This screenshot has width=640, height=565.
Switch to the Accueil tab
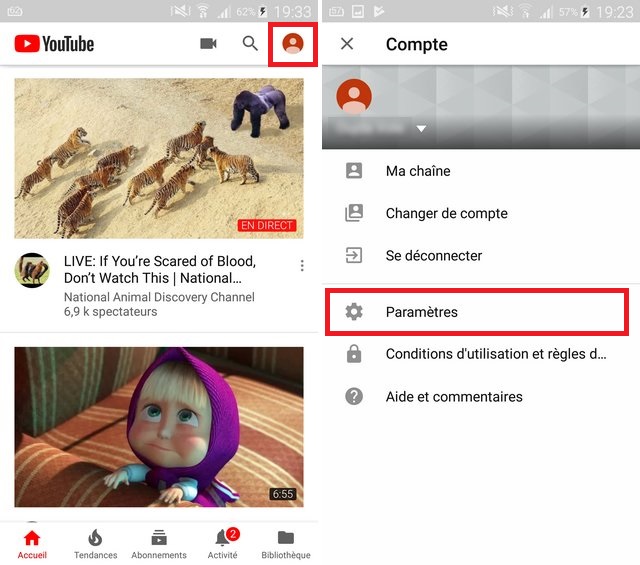point(32,544)
